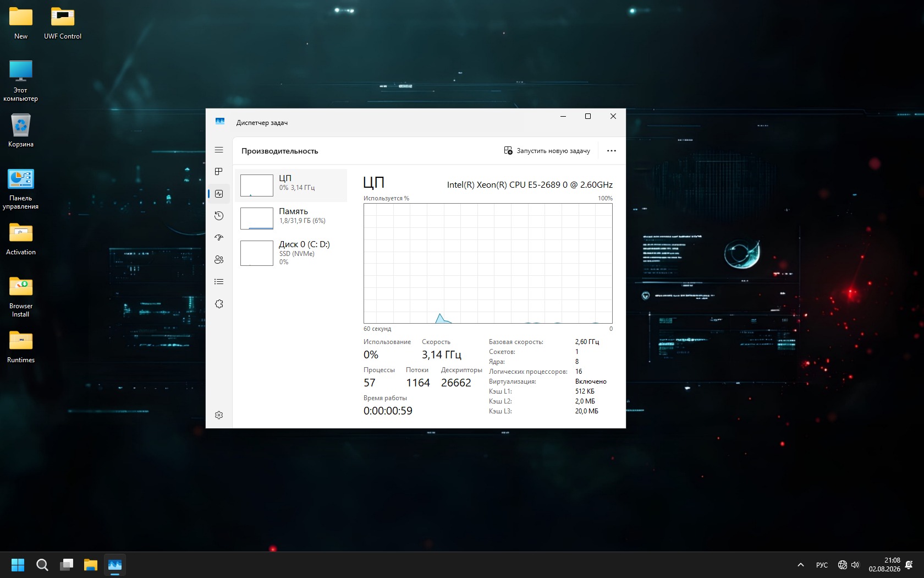Viewport: 924px width, 578px height.
Task: Open Task Manager settings gear
Action: pyautogui.click(x=219, y=415)
